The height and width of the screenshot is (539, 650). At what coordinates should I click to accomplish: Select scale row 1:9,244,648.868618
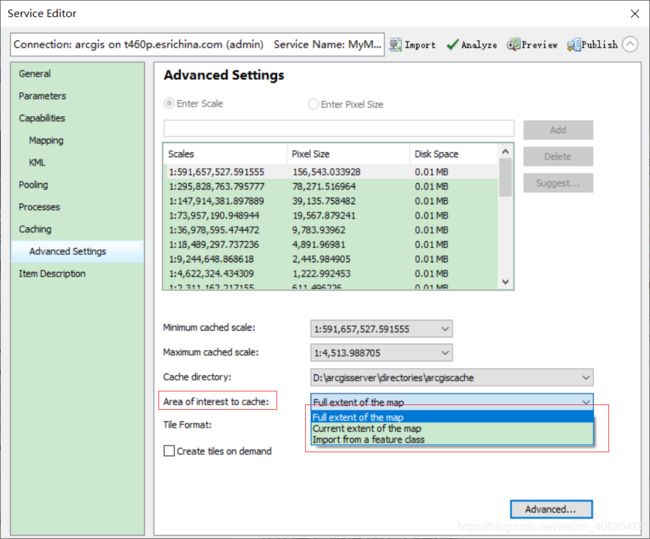click(332, 259)
